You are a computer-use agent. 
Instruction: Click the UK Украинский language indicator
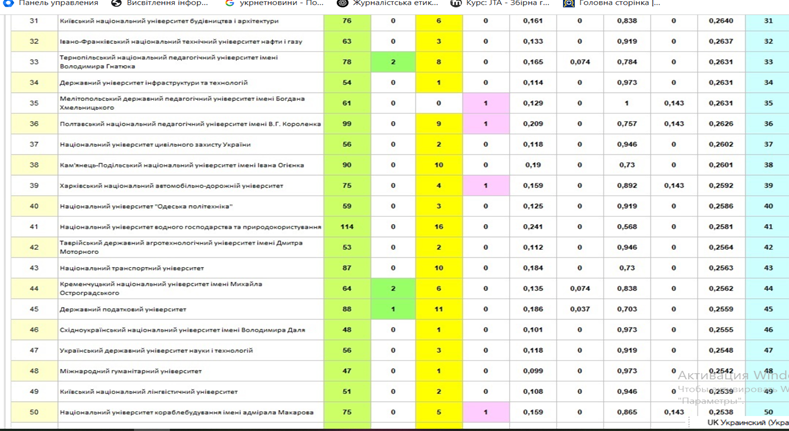pos(748,422)
